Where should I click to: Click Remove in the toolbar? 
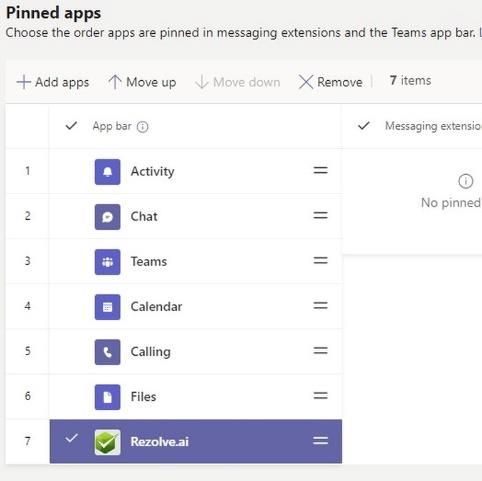330,82
